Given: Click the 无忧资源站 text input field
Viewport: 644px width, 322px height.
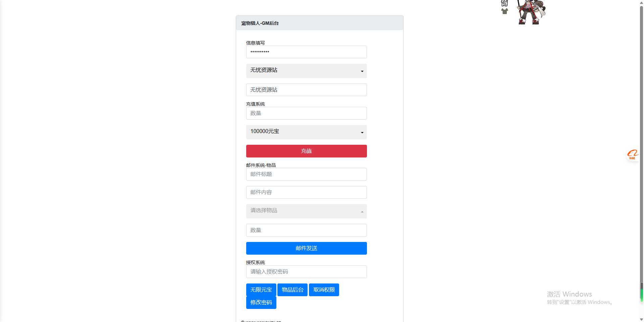Looking at the screenshot, I should tap(306, 90).
